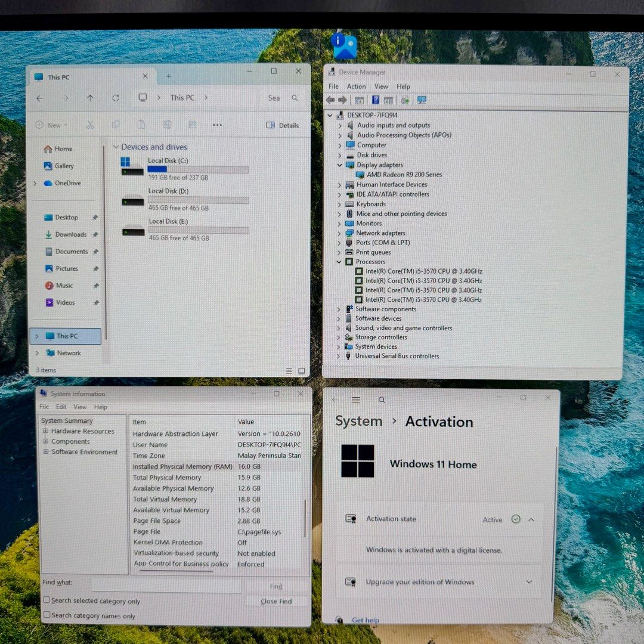Select Local Disk (C:) drive
The height and width of the screenshot is (644, 644).
click(185, 169)
